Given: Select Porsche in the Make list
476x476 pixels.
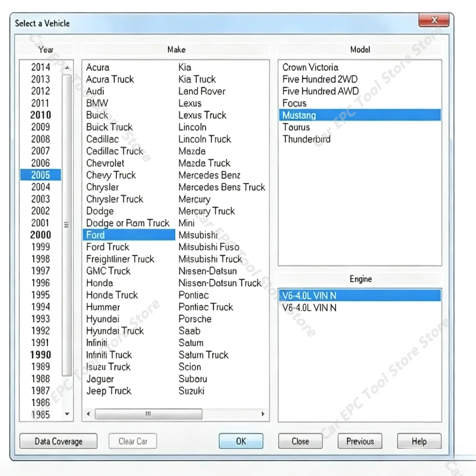Looking at the screenshot, I should pos(195,319).
